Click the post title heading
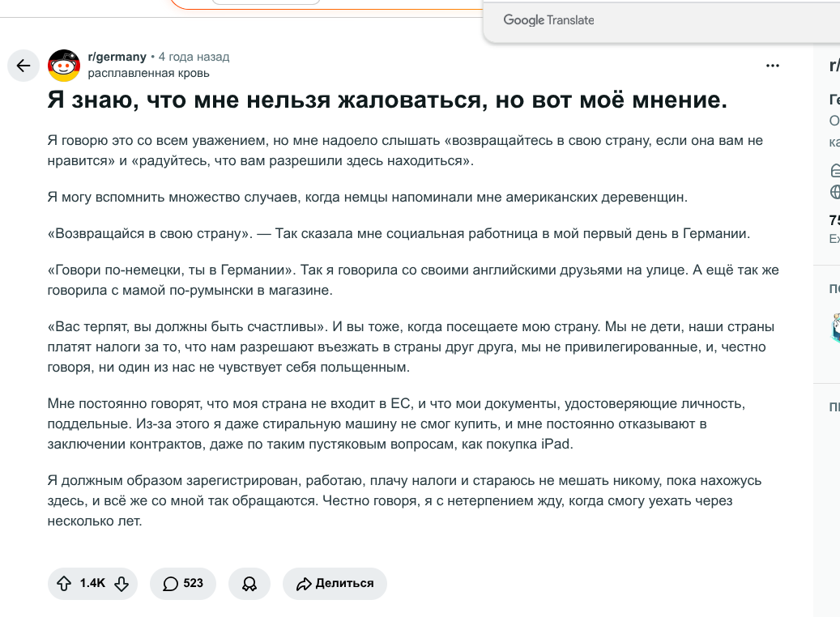Viewport: 840px width, 617px height. (387, 100)
